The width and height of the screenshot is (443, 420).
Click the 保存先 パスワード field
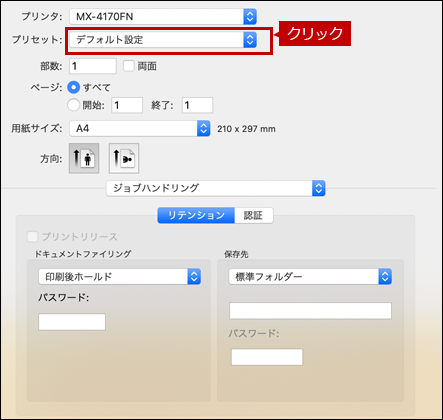tap(267, 357)
